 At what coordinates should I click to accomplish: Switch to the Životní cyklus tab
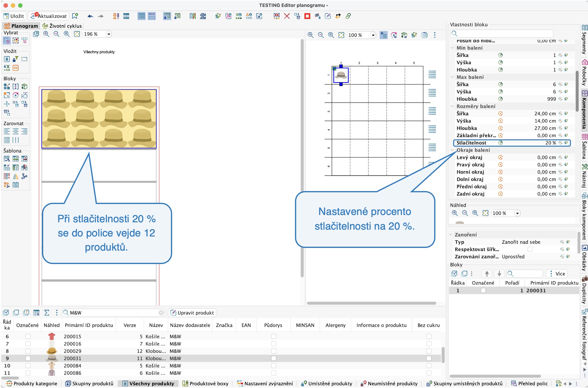point(62,26)
